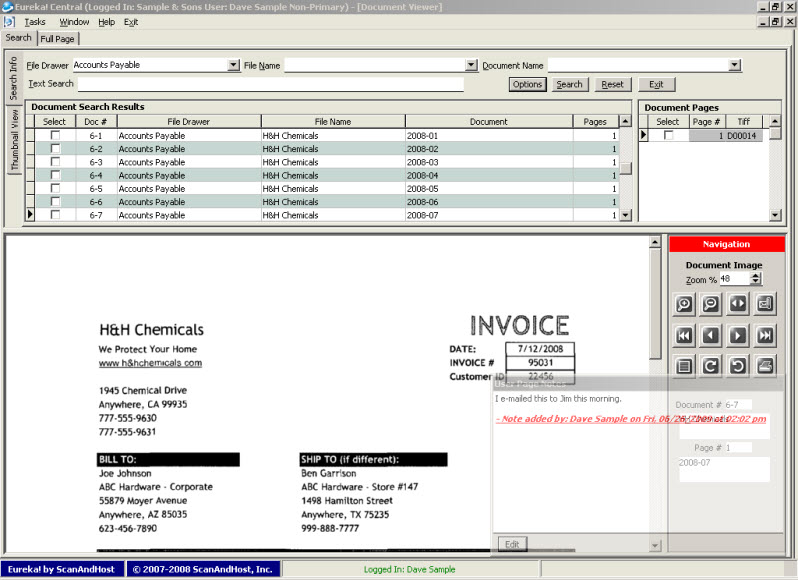Check the page 1 D00014 checkbox
Image resolution: width=798 pixels, height=580 pixels.
click(x=669, y=135)
